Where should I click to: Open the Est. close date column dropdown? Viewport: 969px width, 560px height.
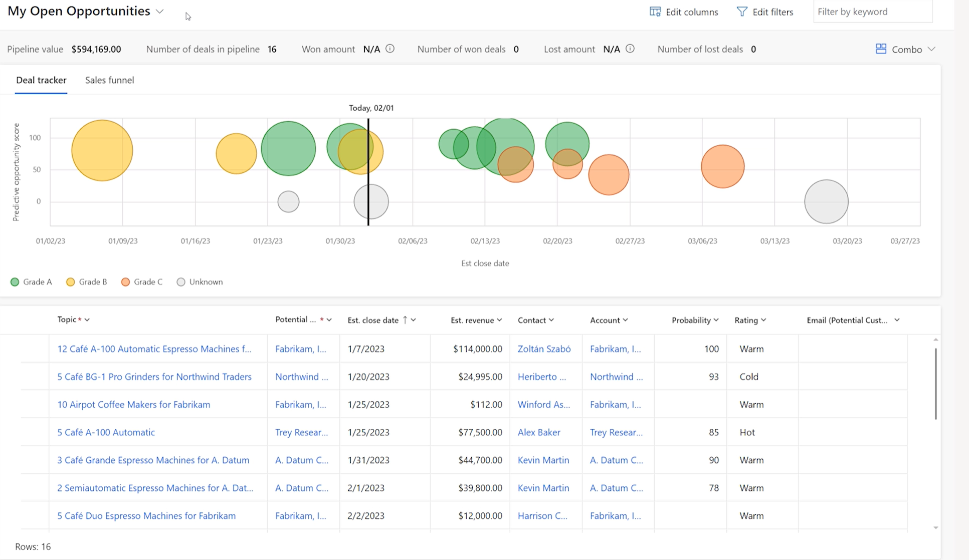point(413,320)
